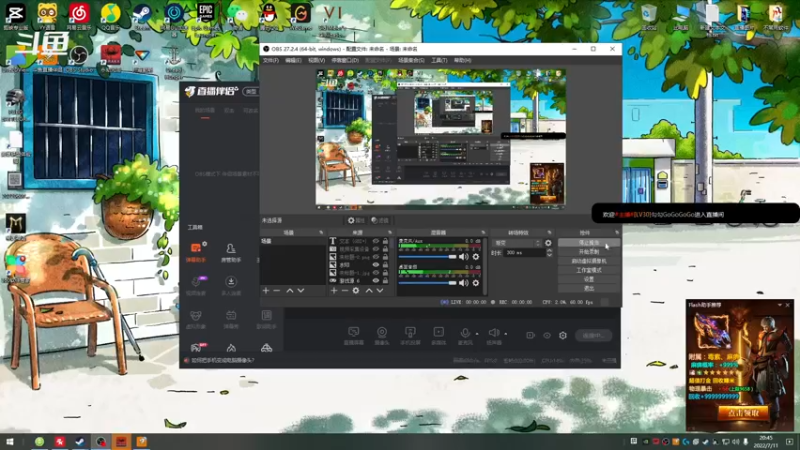Open the Help (H) menu in OBS
Screen dimensions: 800x450
click(x=462, y=60)
